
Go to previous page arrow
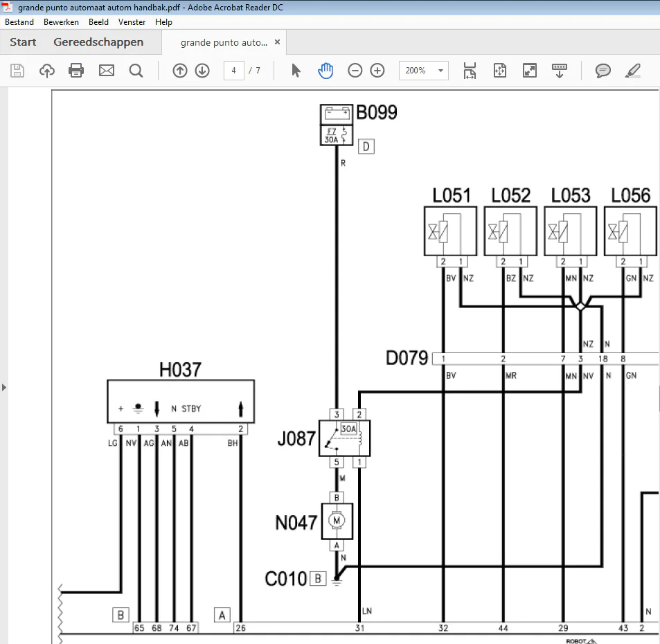tap(180, 71)
